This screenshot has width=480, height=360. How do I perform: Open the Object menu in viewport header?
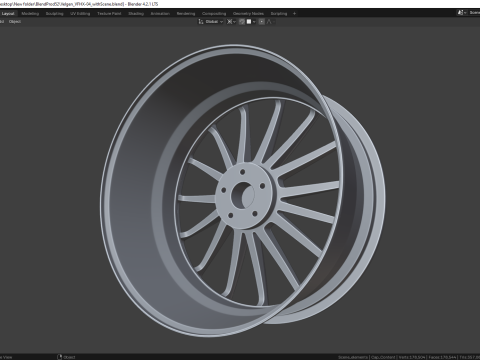click(15, 22)
